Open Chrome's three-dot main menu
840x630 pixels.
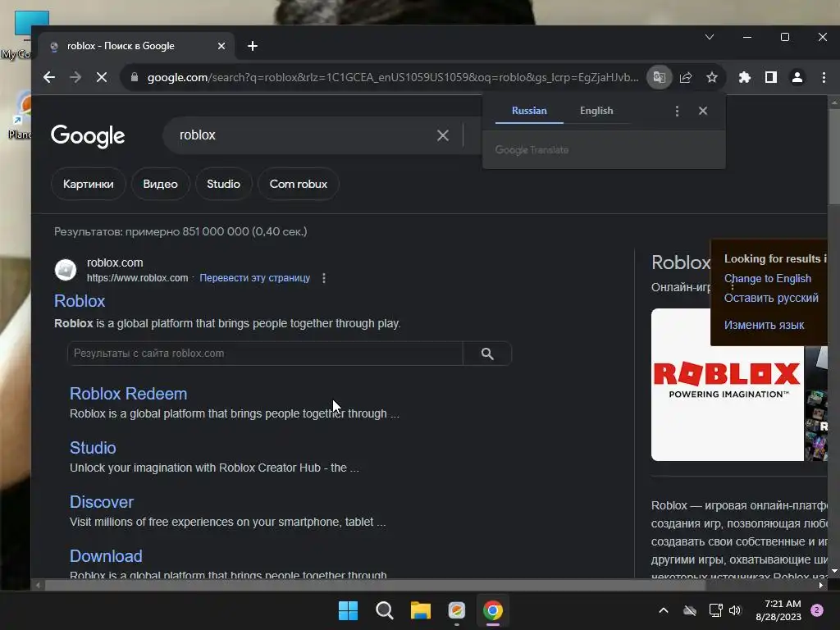coord(824,77)
